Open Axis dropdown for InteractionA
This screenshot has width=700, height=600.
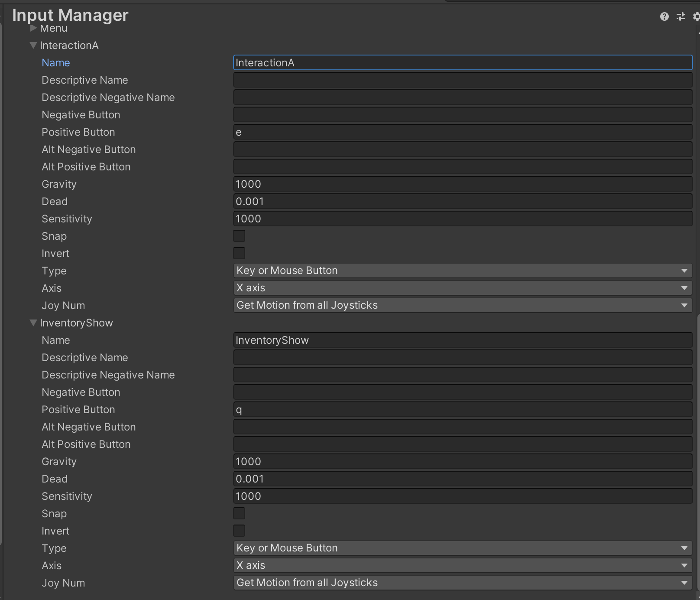pos(463,288)
